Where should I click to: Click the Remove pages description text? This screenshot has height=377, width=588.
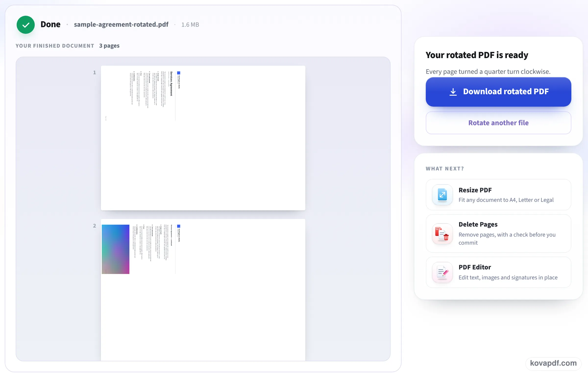point(507,239)
